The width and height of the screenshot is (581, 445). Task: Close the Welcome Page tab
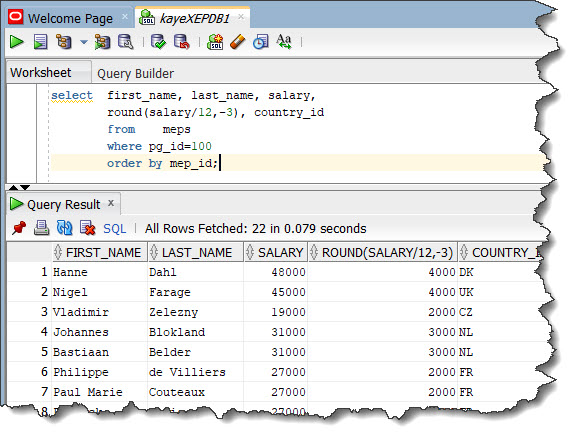[x=125, y=17]
